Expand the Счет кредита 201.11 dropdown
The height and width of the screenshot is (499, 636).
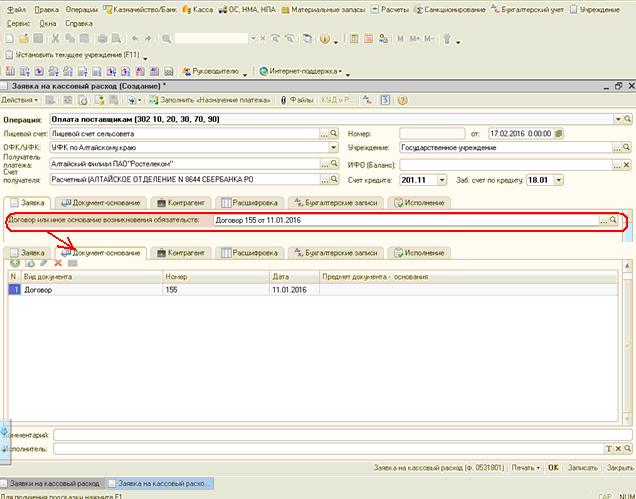[x=442, y=180]
